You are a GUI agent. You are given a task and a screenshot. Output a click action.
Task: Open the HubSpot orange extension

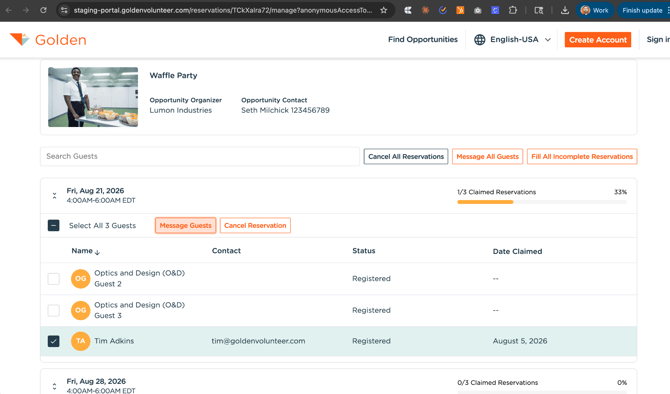[x=460, y=10]
